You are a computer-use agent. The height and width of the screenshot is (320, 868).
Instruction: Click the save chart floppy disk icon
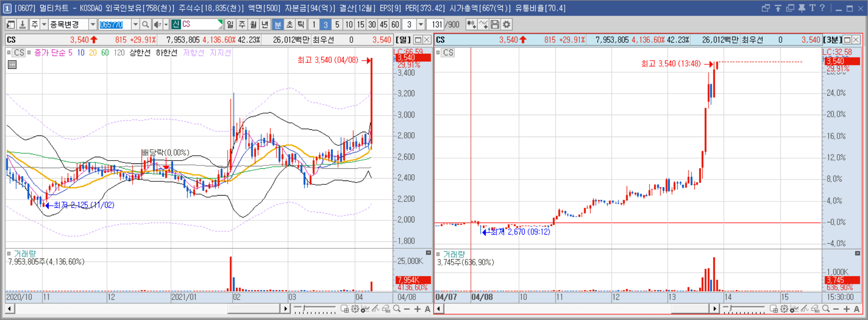point(495,24)
